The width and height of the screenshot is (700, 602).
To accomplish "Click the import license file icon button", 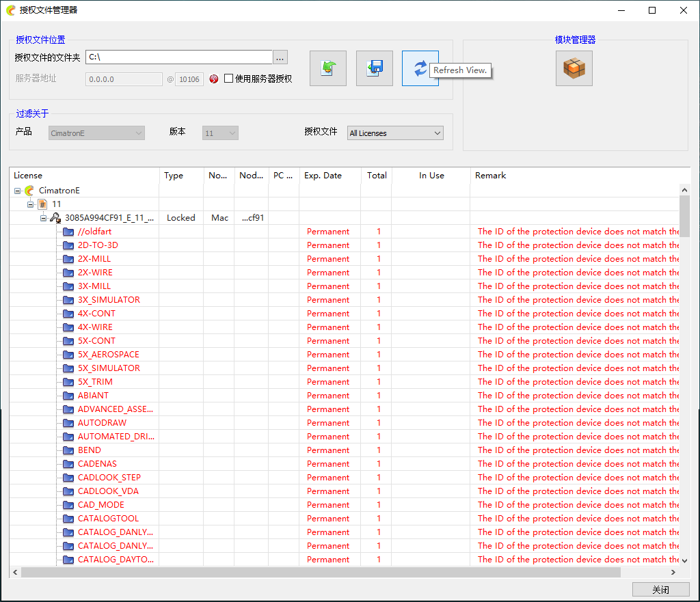I will point(328,68).
